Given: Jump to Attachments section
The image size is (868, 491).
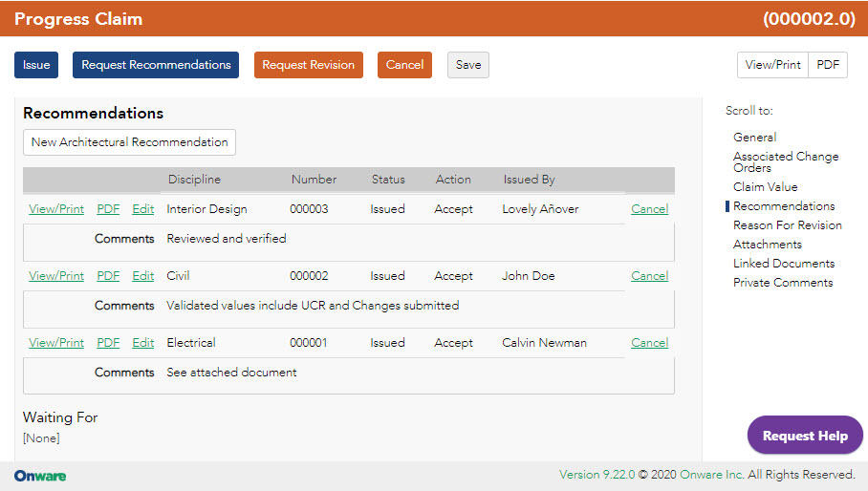Looking at the screenshot, I should pos(768,245).
